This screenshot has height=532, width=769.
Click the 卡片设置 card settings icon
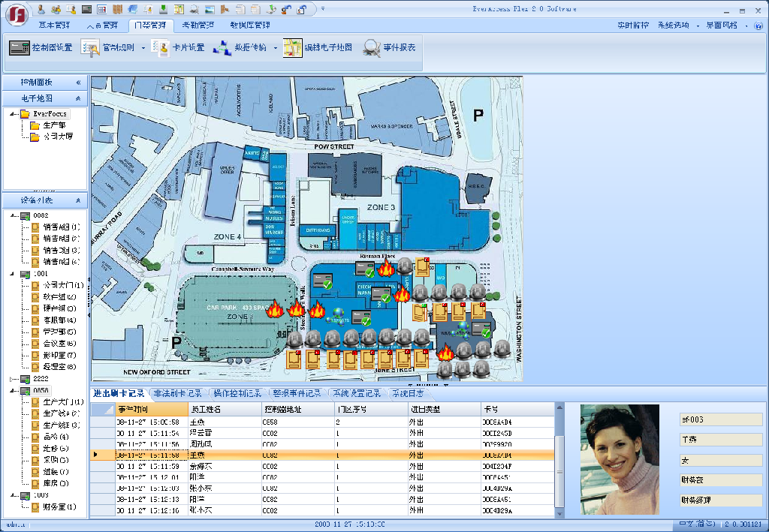tap(160, 48)
